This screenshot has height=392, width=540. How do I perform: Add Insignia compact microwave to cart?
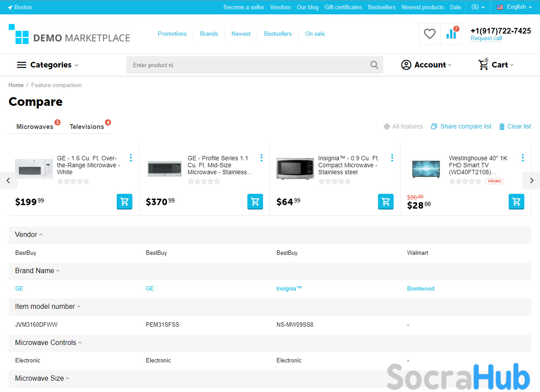(x=386, y=202)
